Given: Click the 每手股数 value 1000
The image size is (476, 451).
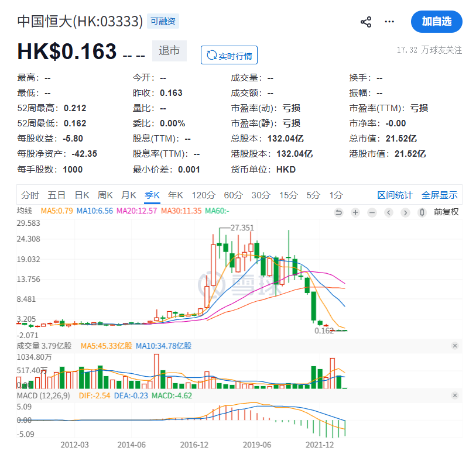Looking at the screenshot, I should [x=73, y=169].
